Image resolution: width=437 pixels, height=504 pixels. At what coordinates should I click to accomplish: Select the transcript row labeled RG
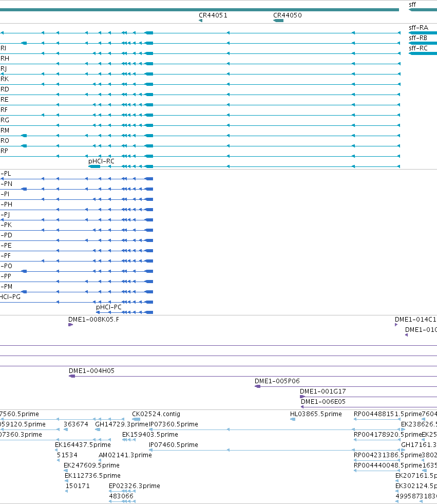(5, 120)
